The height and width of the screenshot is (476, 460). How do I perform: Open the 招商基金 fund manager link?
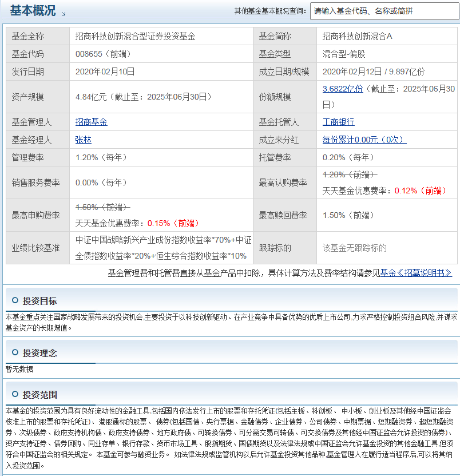pos(91,122)
